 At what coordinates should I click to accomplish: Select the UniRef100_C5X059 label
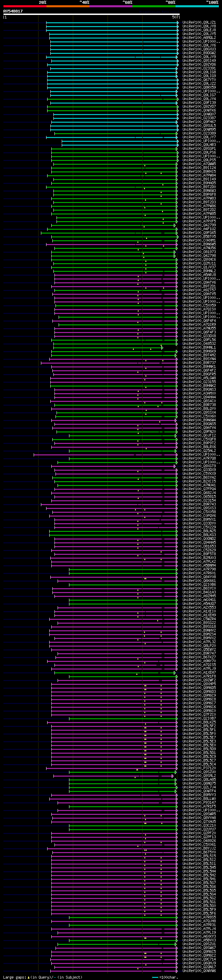click(199, 306)
